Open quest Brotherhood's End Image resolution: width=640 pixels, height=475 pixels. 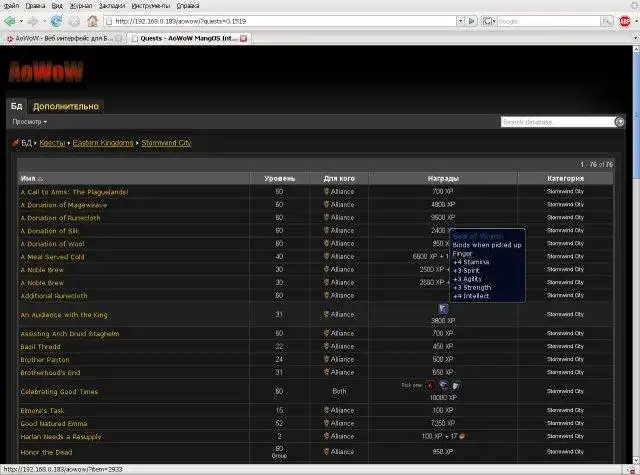coord(50,373)
